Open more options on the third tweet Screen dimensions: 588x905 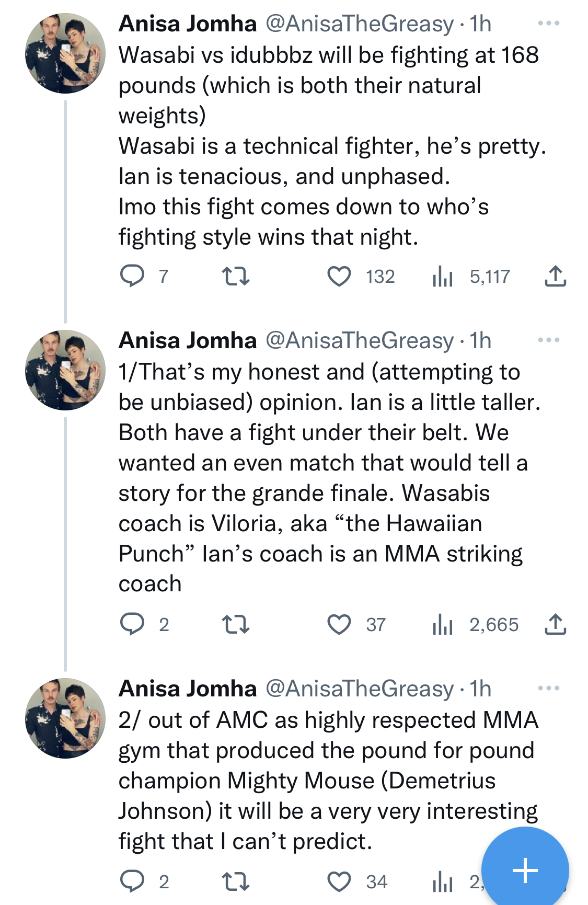tap(549, 689)
